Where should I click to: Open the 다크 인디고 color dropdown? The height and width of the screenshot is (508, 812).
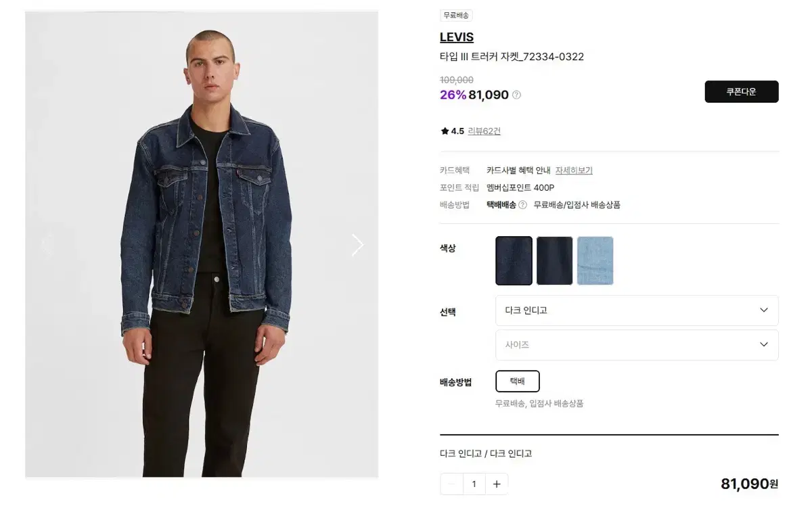coord(637,310)
